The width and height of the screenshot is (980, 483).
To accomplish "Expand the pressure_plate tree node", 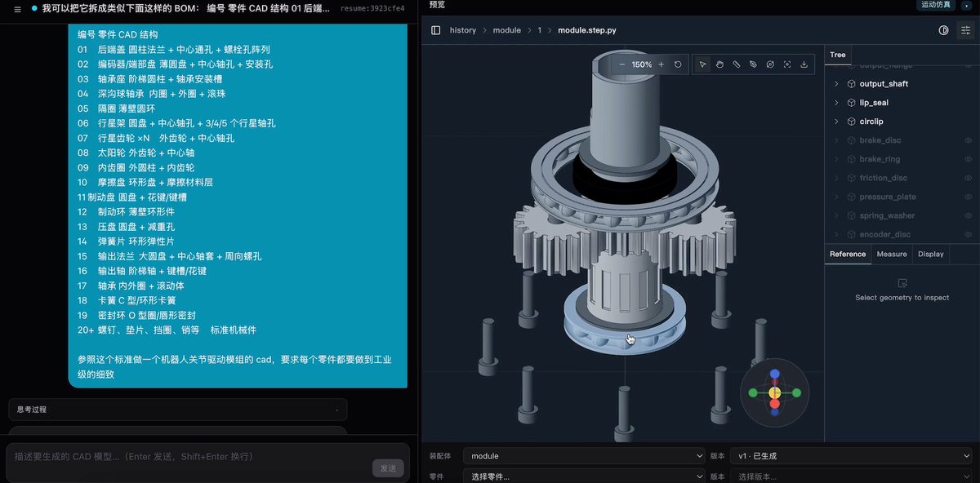I will [x=836, y=197].
